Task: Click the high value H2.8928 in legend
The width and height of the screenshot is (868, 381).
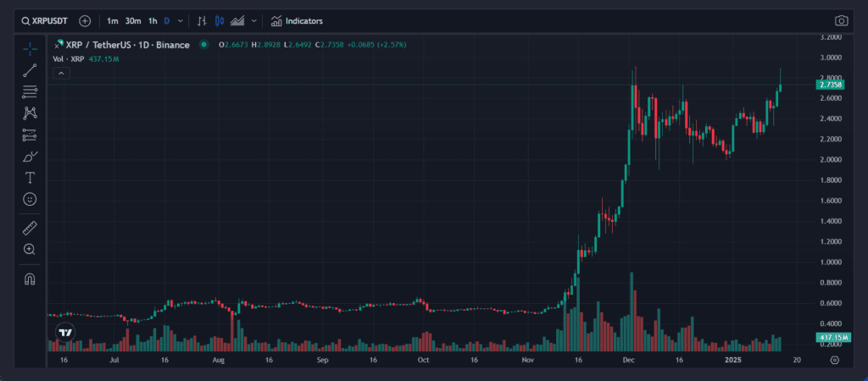Action: point(265,45)
